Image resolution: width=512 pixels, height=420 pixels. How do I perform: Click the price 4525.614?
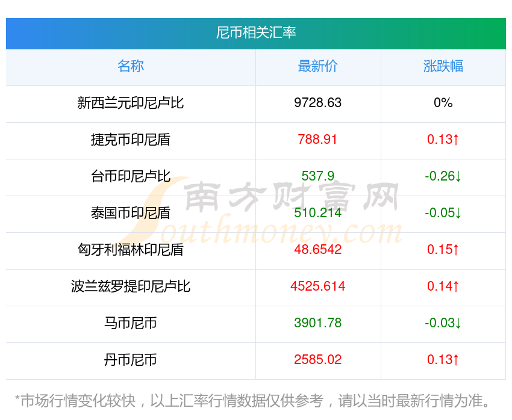click(317, 286)
